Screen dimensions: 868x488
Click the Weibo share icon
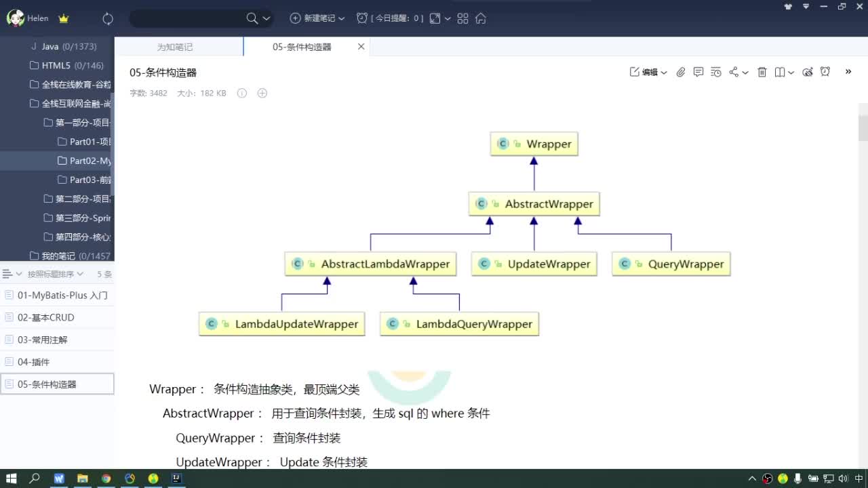808,72
